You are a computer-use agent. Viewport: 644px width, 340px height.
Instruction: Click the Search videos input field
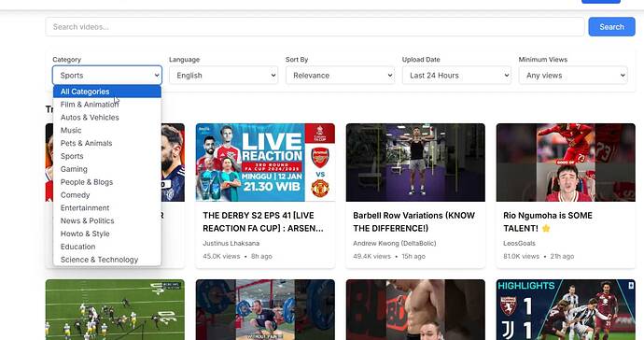point(315,27)
